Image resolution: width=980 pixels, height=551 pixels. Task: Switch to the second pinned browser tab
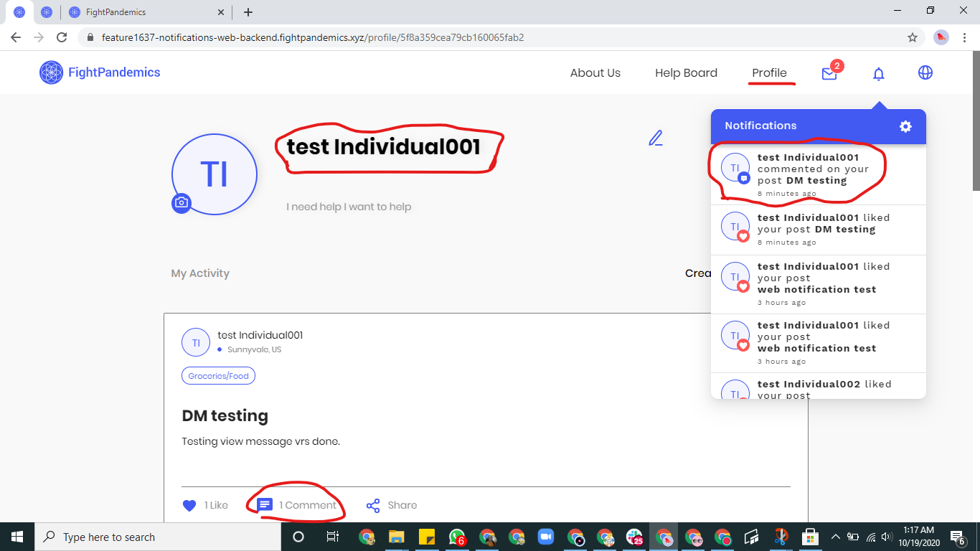(x=47, y=12)
